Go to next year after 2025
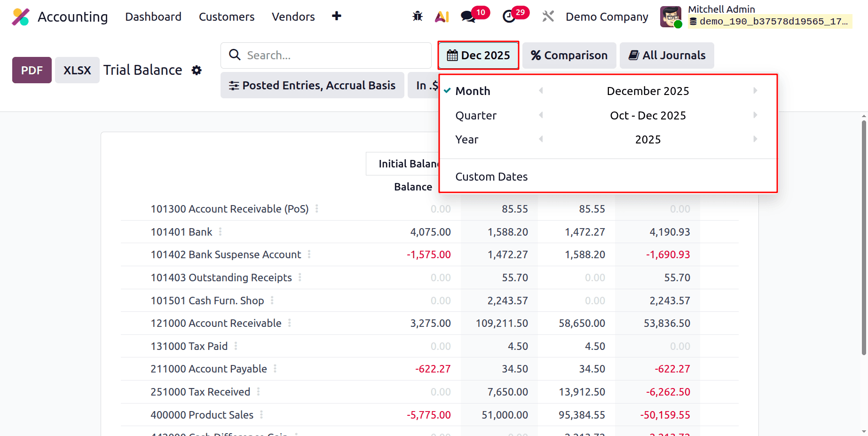Screen dimensions: 868x436 pyautogui.click(x=755, y=139)
